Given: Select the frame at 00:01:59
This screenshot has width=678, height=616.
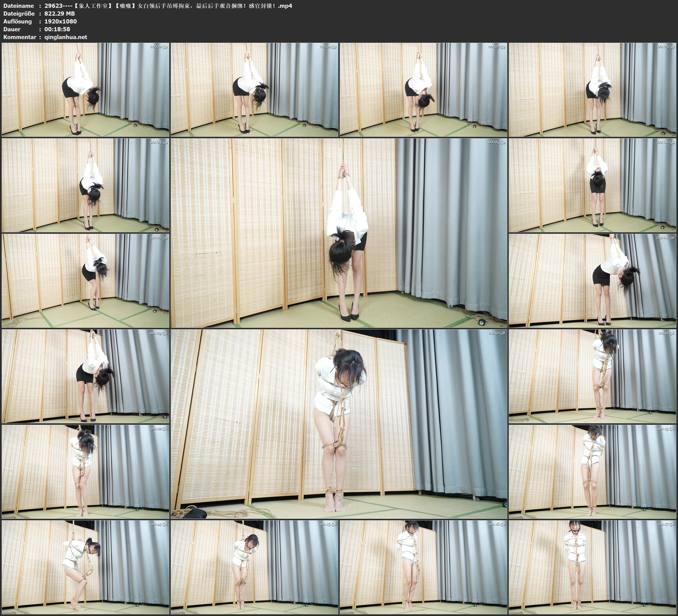Looking at the screenshot, I should click(254, 89).
